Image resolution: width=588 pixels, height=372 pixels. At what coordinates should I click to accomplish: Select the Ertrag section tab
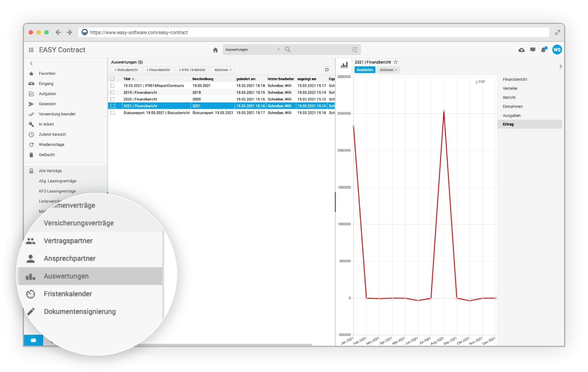tap(530, 124)
